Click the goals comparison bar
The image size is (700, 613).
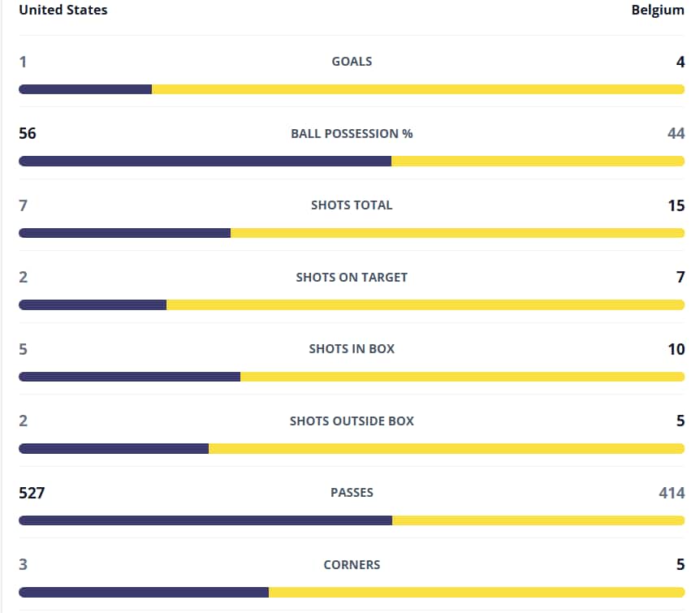[x=352, y=89]
